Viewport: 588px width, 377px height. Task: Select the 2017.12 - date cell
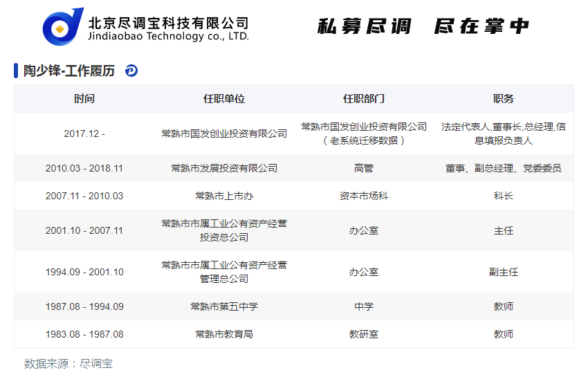[84, 134]
